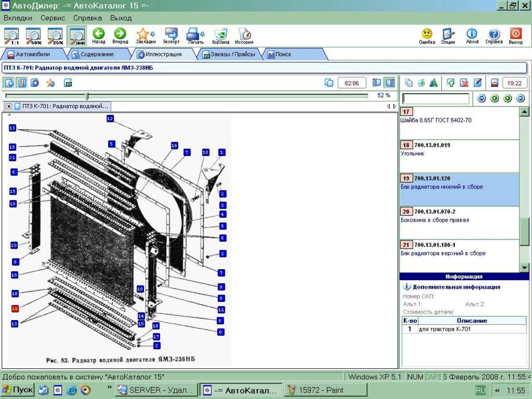Switch to the Содержание tab
Image resolution: width=532 pixels, height=399 pixels.
97,54
